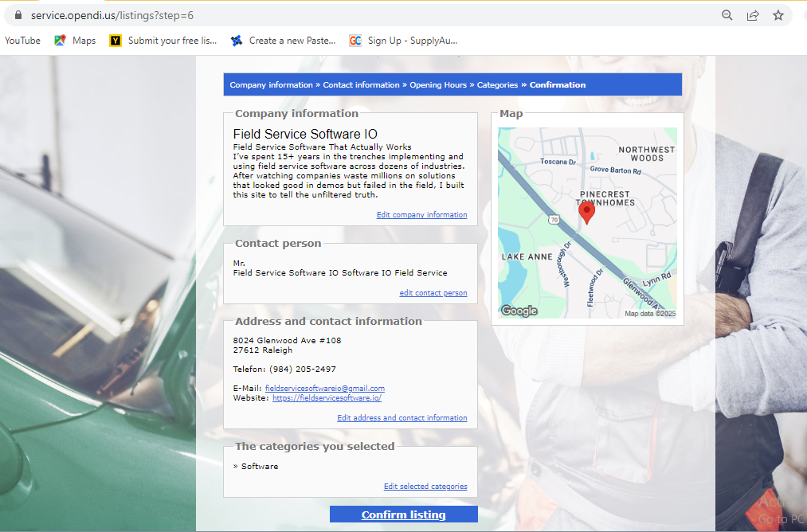Image resolution: width=807 pixels, height=532 pixels.
Task: Click the 'NORTHWEST WOODS' label on the map
Action: click(x=646, y=154)
